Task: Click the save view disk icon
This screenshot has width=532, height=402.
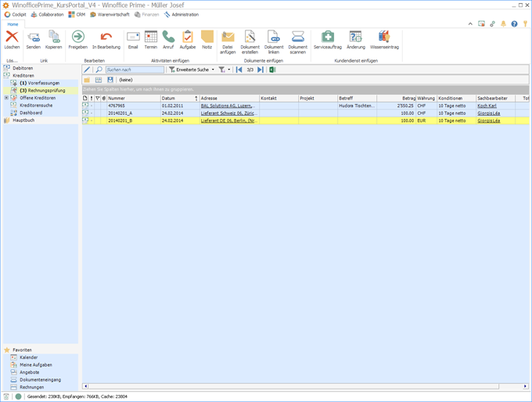Action: (x=110, y=80)
